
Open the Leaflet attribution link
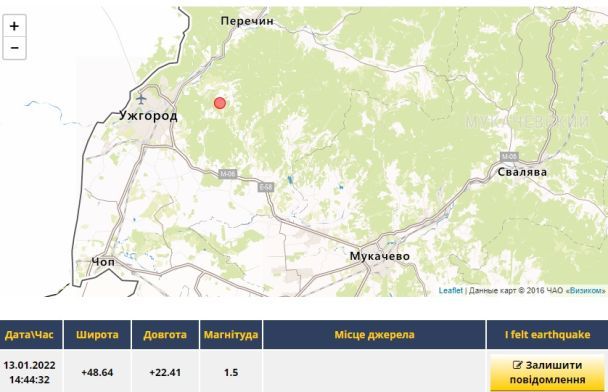point(451,290)
